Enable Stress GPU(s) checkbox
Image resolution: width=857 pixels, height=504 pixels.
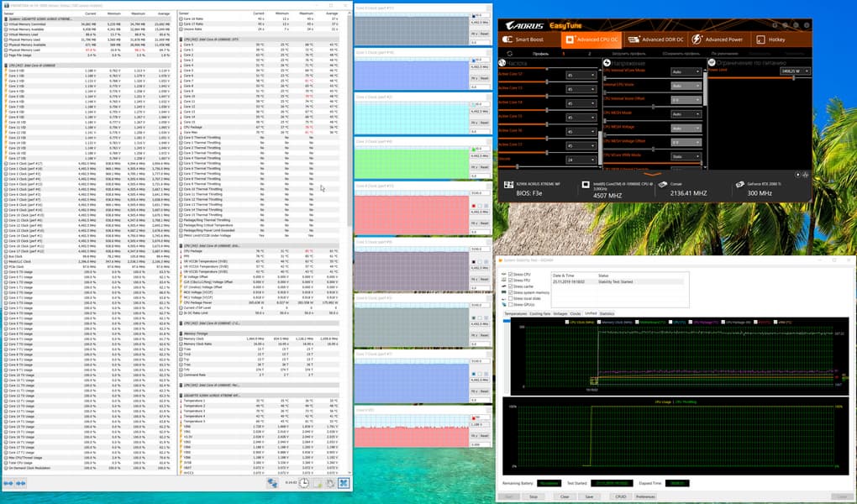tap(511, 304)
